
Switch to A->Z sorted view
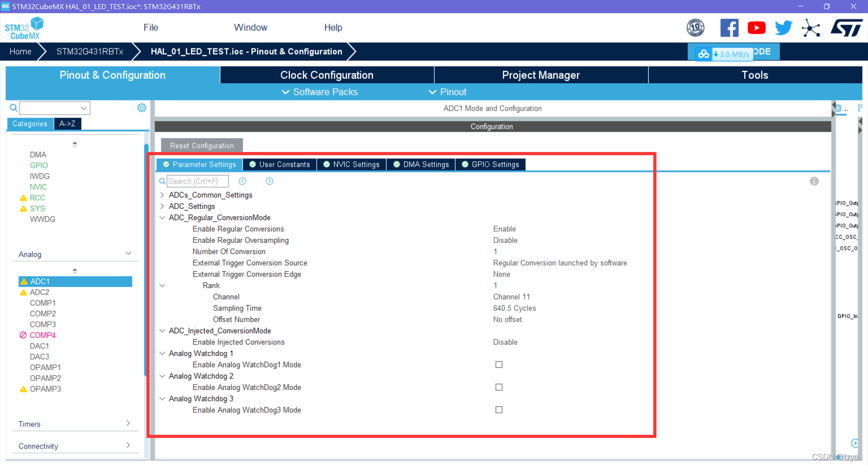tap(67, 124)
